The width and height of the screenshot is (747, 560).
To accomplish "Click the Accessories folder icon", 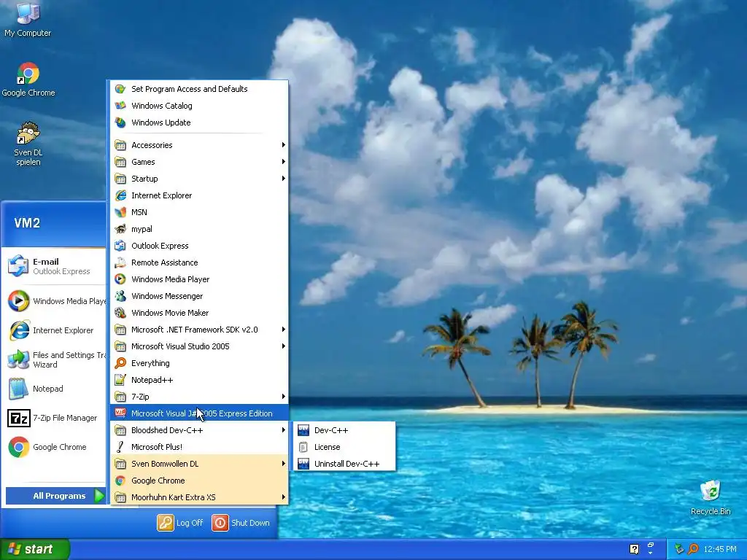I will [120, 145].
